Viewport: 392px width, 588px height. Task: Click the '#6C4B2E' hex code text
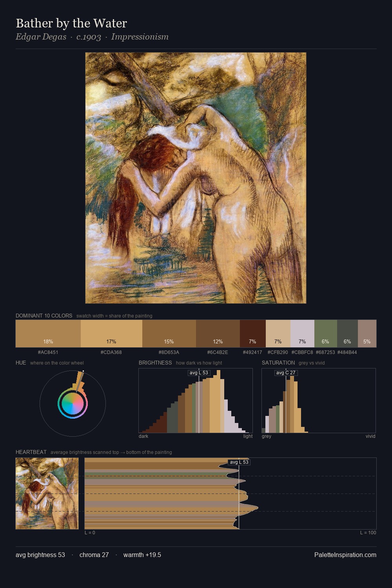click(x=218, y=352)
